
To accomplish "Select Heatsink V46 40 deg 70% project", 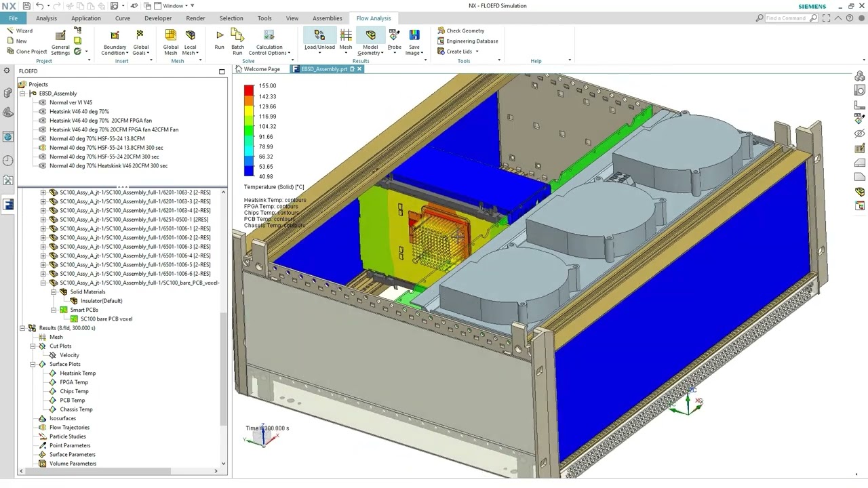I will (x=79, y=111).
